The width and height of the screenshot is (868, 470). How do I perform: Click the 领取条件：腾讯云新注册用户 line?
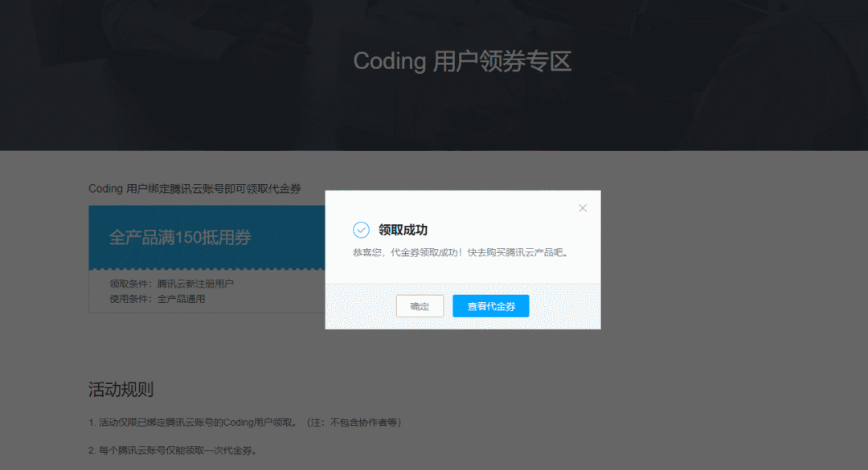pos(172,284)
